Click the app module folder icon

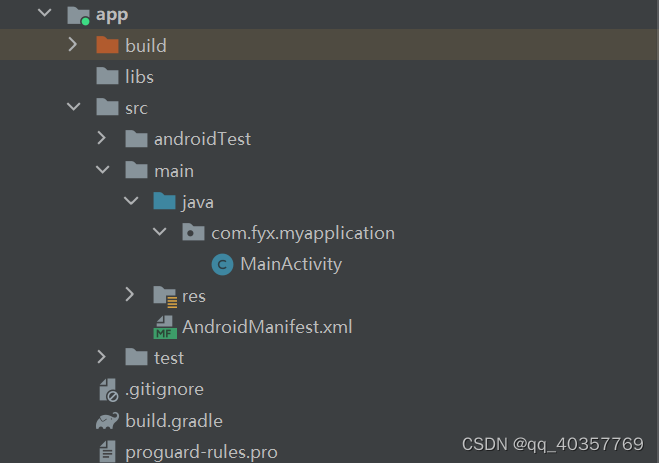pyautogui.click(x=79, y=16)
